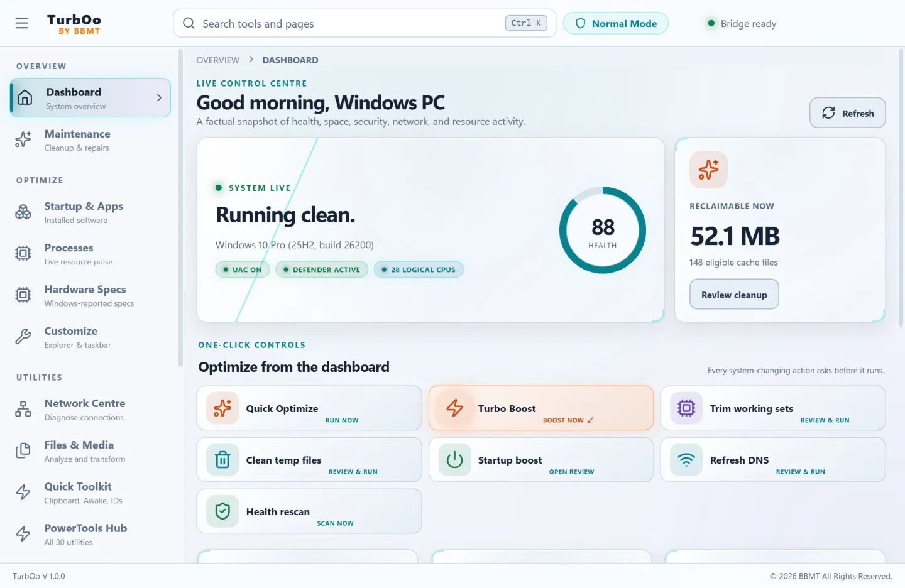This screenshot has width=905, height=588.
Task: Open Startup & Apps page
Action: coord(91,212)
